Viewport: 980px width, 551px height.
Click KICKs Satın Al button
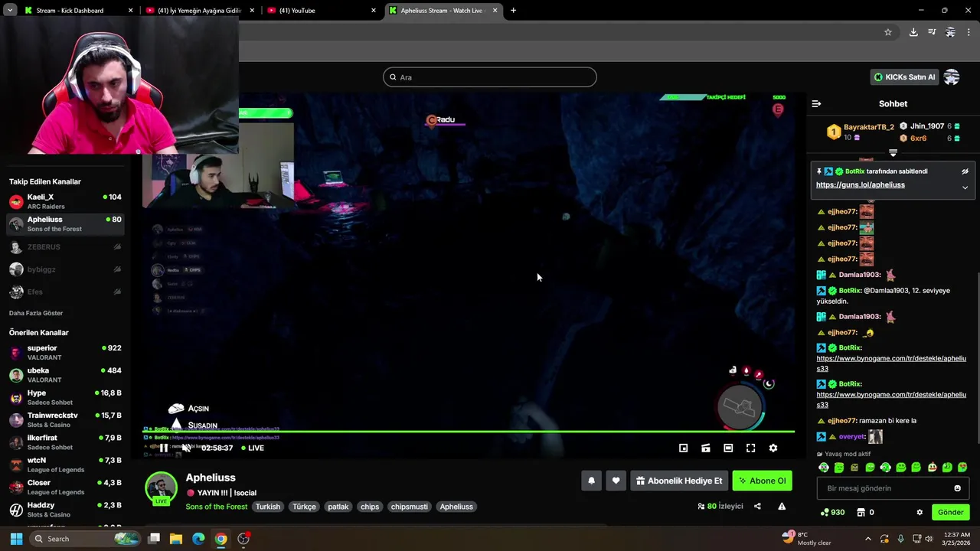pyautogui.click(x=904, y=77)
